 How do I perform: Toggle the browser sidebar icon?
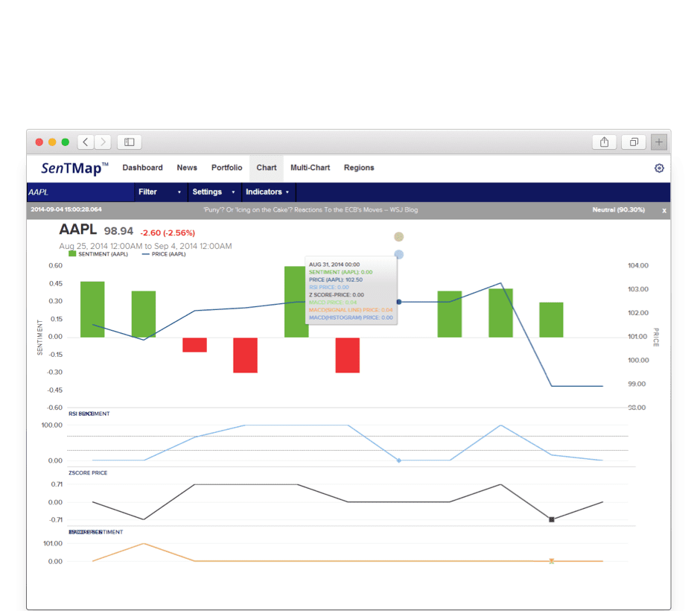[130, 142]
